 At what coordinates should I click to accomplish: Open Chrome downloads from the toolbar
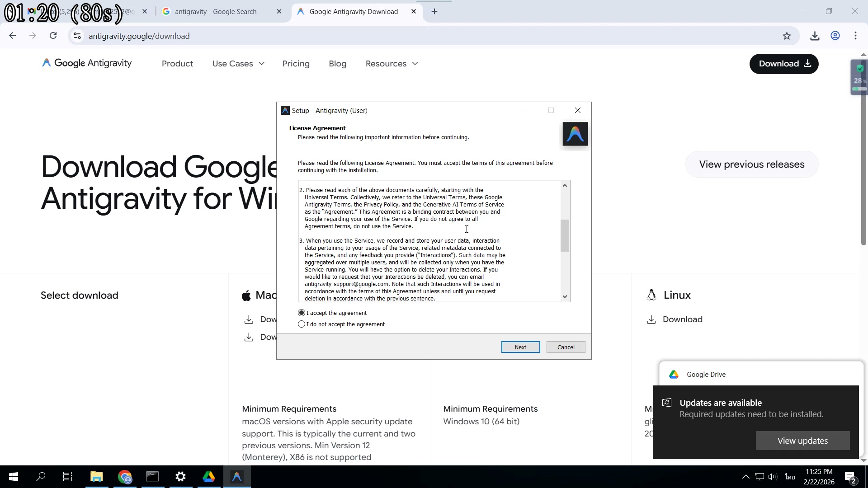[x=814, y=36]
